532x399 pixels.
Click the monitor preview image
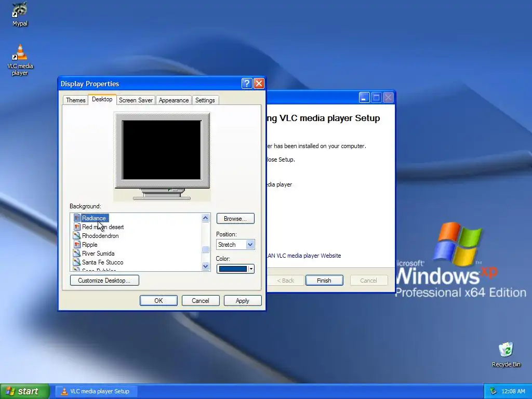click(x=162, y=156)
